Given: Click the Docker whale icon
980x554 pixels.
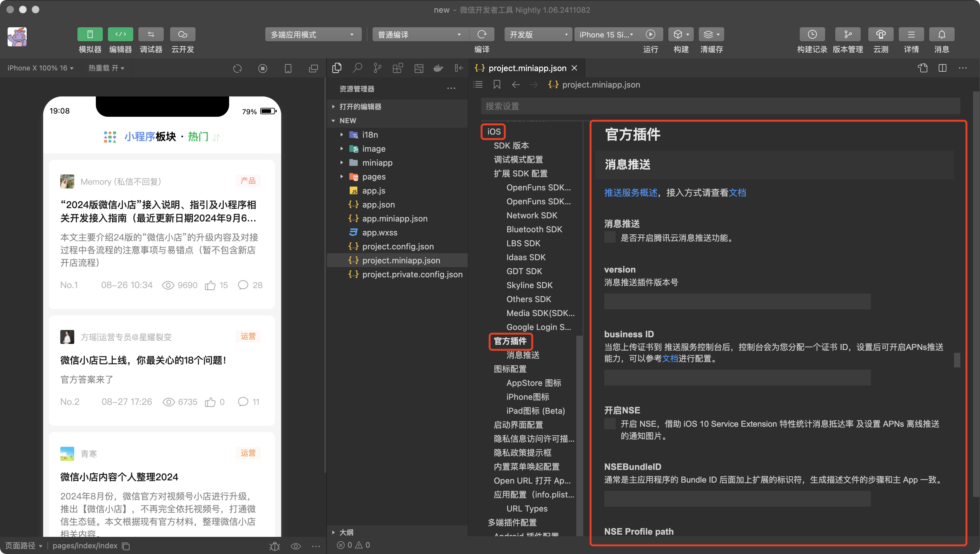Looking at the screenshot, I should (x=439, y=68).
